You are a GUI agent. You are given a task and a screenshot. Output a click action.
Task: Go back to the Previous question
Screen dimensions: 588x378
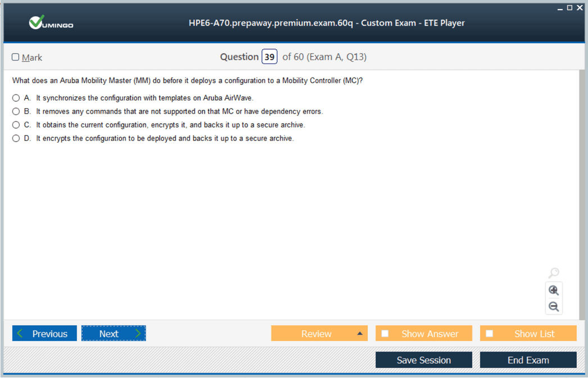tap(44, 334)
